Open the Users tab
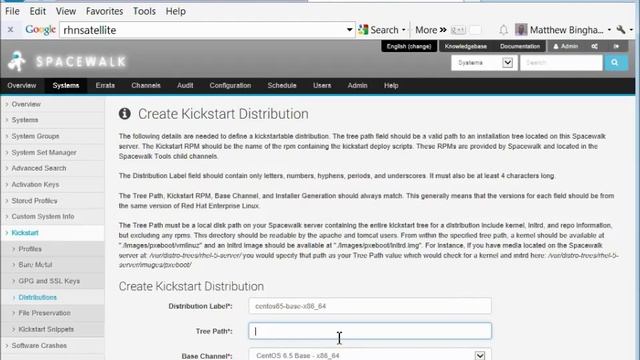The height and width of the screenshot is (360, 640). tap(322, 85)
